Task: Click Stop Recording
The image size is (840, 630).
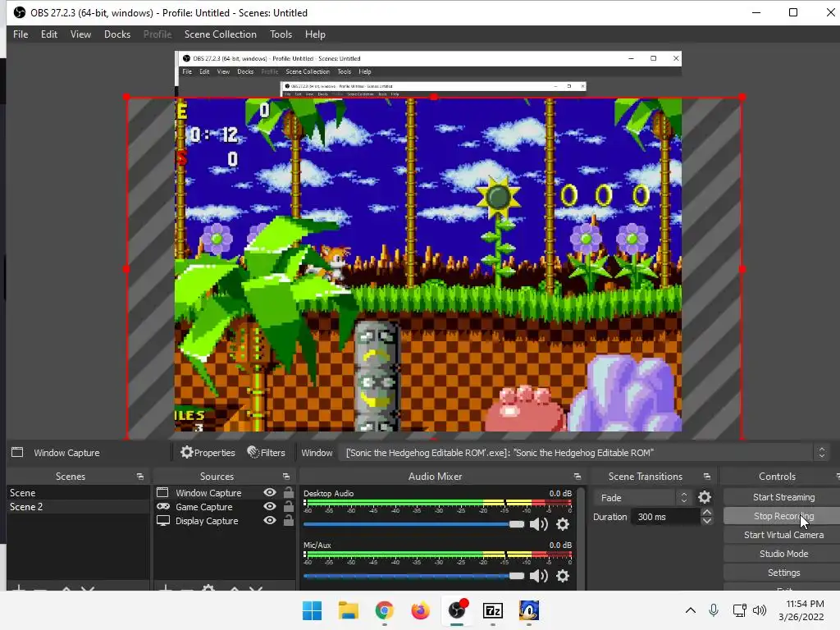Action: pos(783,516)
